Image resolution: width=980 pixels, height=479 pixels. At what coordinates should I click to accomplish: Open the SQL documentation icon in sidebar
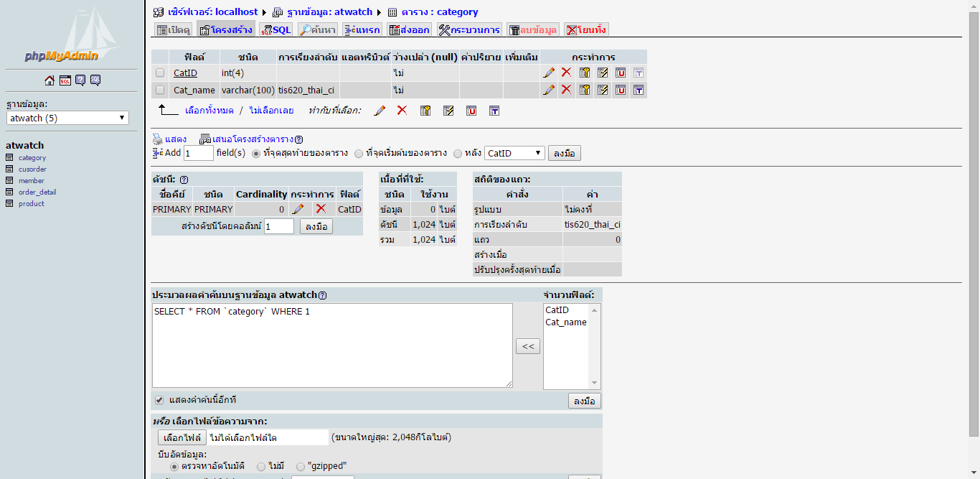[x=95, y=80]
